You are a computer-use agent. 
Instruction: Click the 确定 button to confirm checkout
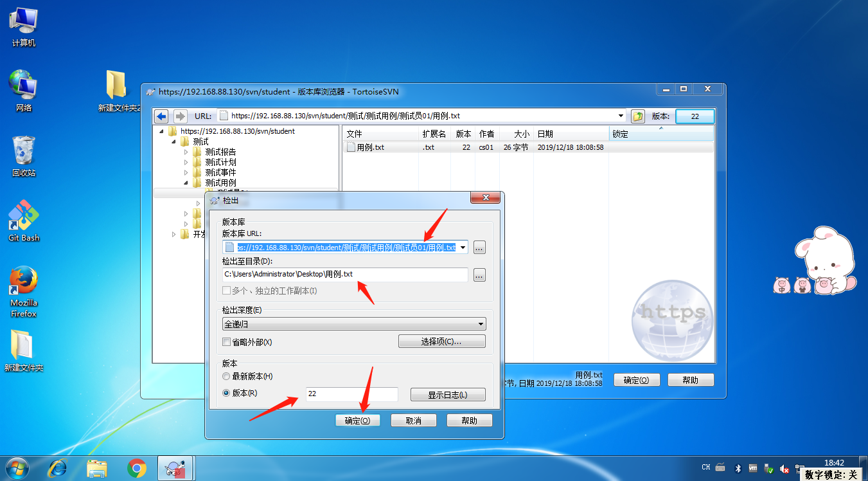pyautogui.click(x=357, y=420)
